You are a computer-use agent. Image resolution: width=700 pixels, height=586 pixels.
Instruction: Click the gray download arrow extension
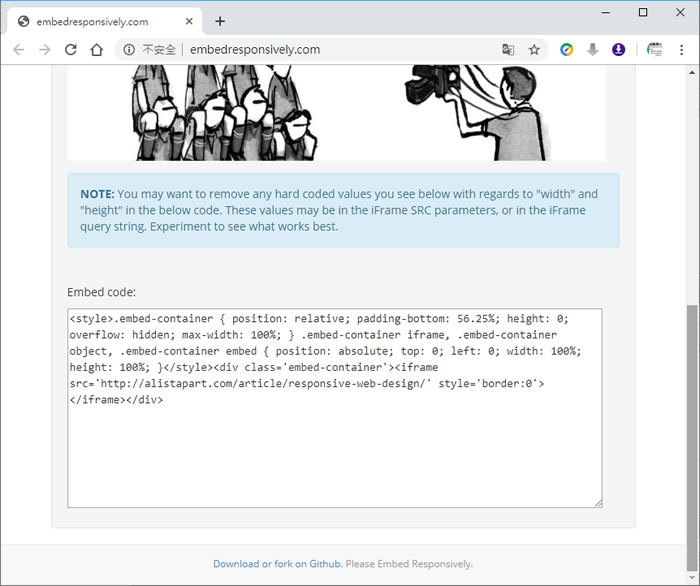pyautogui.click(x=592, y=50)
